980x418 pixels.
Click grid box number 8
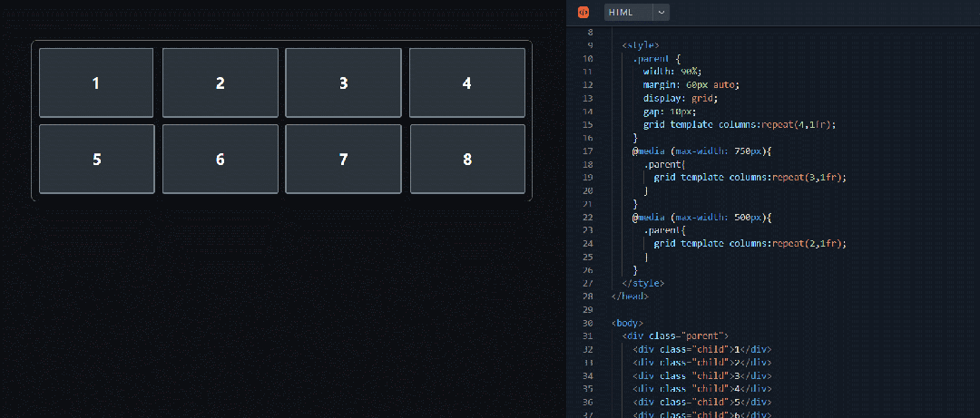click(467, 159)
